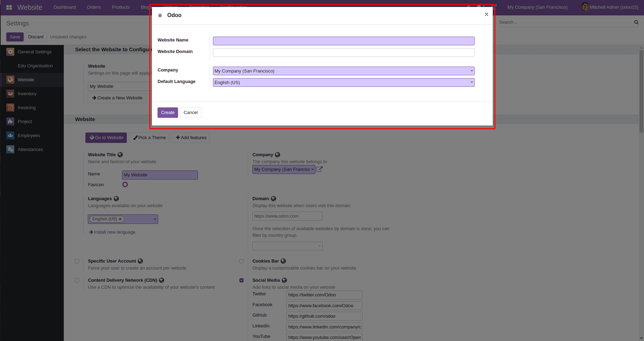Click Go to Website button
The height and width of the screenshot is (341, 644).
coord(106,138)
